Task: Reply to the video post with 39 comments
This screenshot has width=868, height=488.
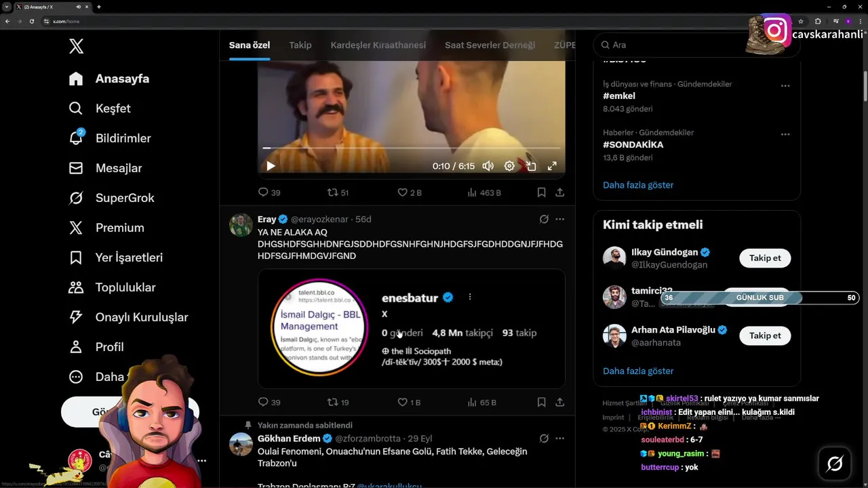Action: click(269, 192)
